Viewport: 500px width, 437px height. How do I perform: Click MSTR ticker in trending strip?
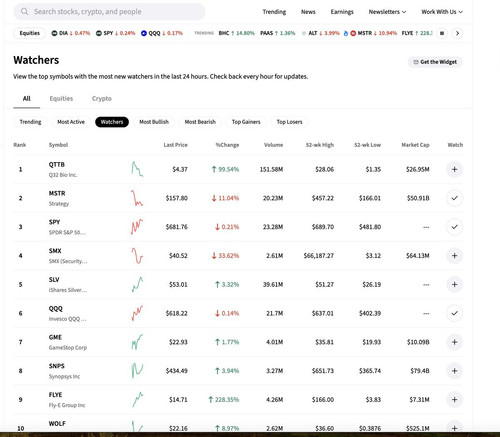373,33
